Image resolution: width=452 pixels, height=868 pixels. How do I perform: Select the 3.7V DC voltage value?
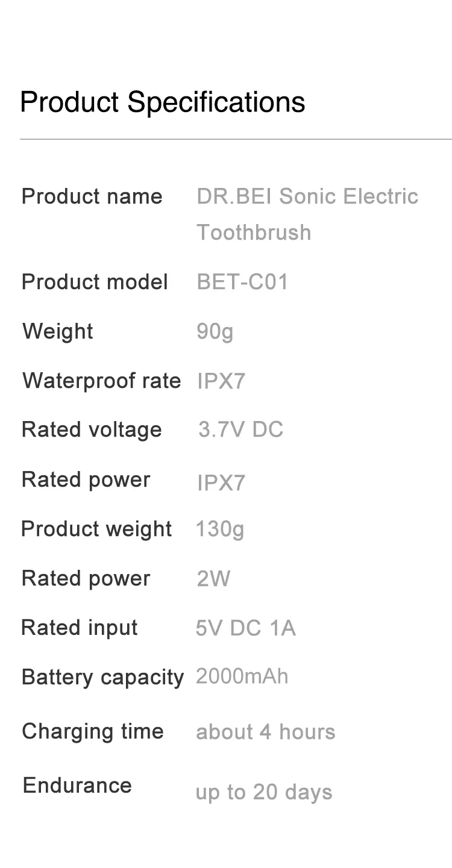[240, 430]
